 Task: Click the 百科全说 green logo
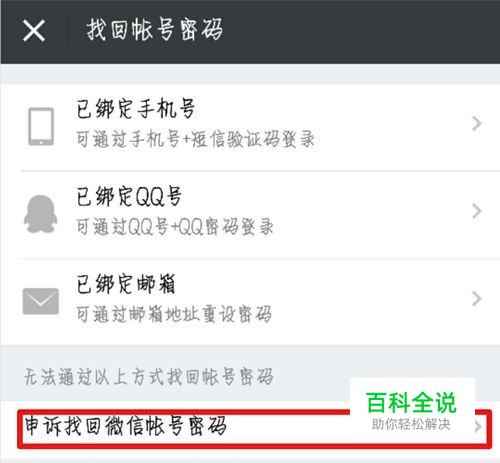coord(411,403)
